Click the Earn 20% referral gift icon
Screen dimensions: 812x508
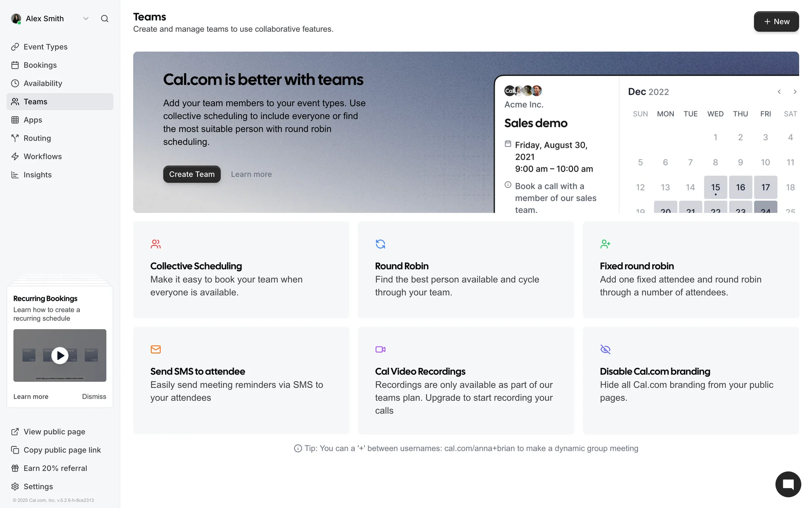[x=15, y=468]
